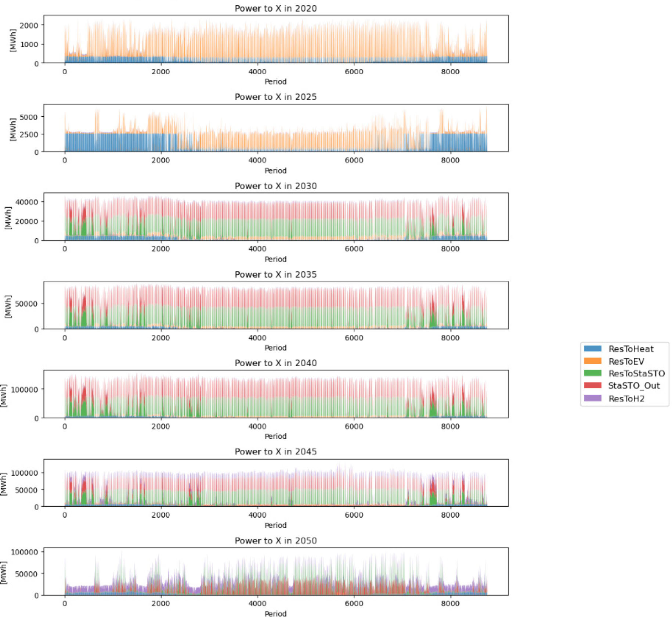Select the ResToHeat legend label text
Viewport: 672px width, 618px height.
click(631, 349)
